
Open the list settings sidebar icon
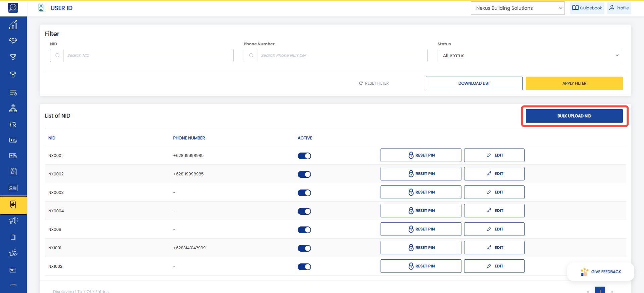click(13, 93)
